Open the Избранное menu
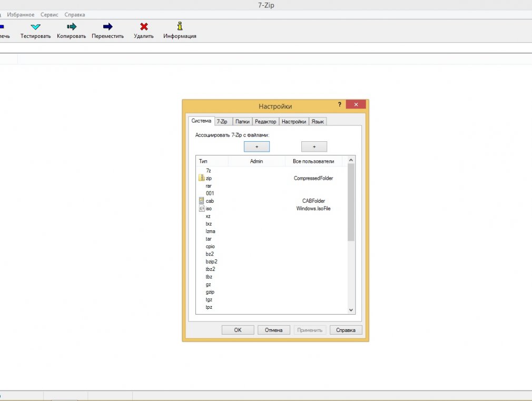This screenshot has width=532, height=401. coord(21,15)
